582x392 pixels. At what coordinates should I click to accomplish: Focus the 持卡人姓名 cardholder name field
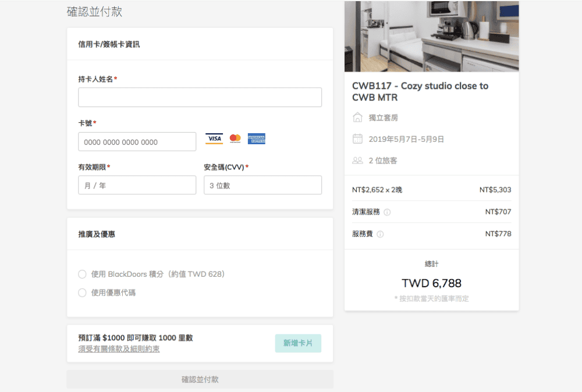pyautogui.click(x=200, y=97)
